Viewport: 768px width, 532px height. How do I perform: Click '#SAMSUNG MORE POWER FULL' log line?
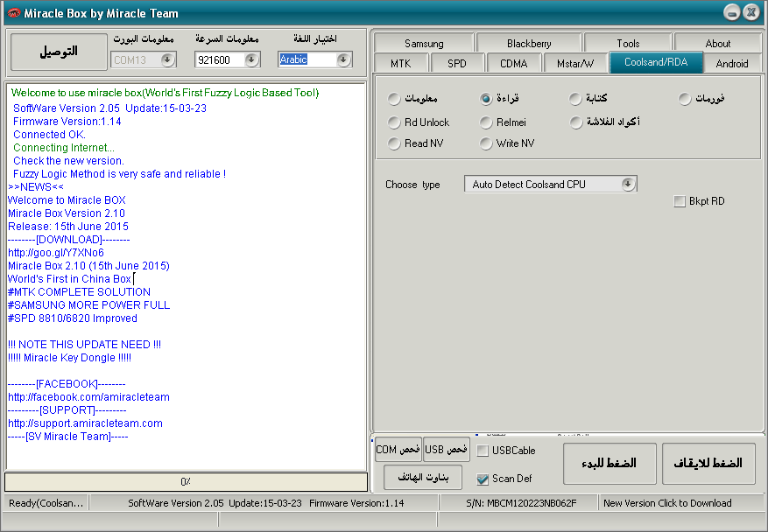point(88,305)
